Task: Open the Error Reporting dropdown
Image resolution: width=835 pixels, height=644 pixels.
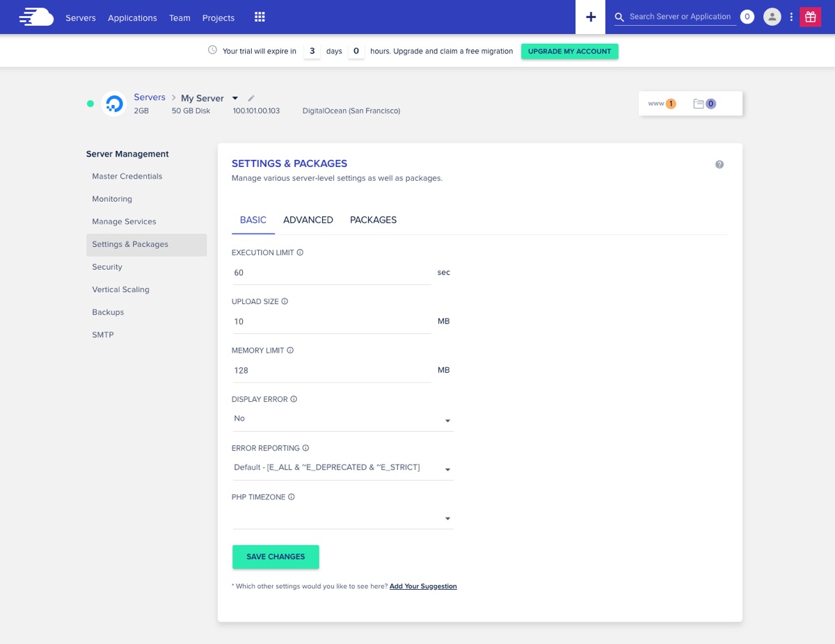Action: point(342,468)
